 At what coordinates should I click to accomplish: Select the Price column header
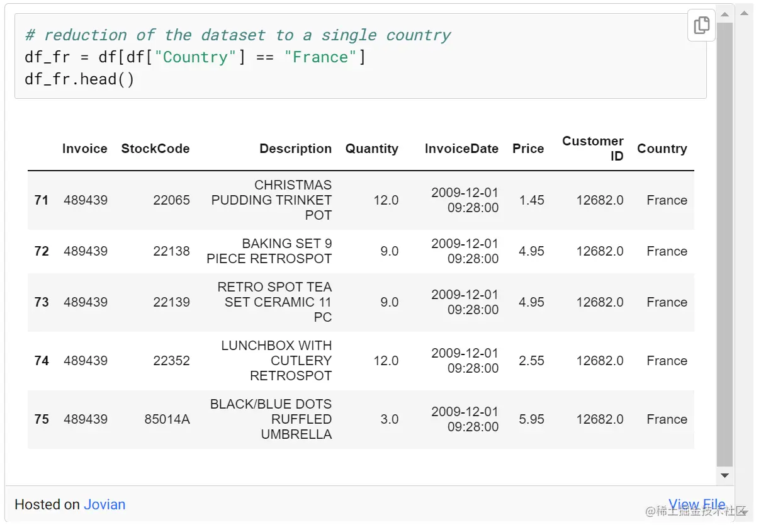(528, 149)
